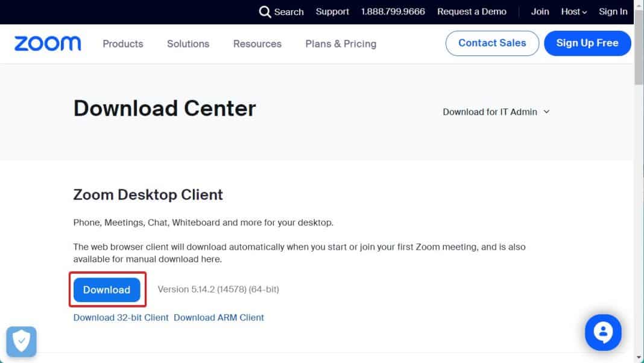Click the Join link

(x=540, y=11)
